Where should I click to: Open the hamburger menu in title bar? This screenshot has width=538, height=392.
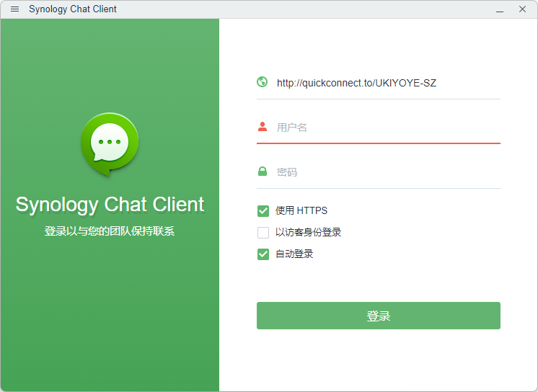point(14,9)
